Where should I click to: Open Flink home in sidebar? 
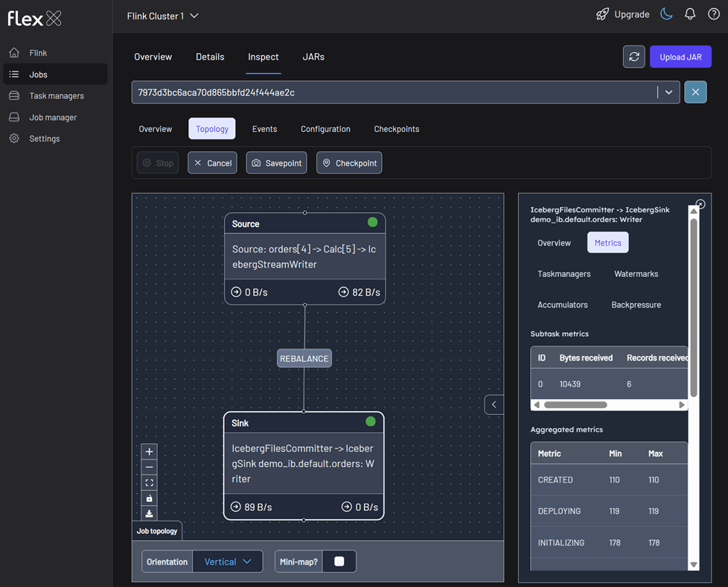click(x=55, y=53)
